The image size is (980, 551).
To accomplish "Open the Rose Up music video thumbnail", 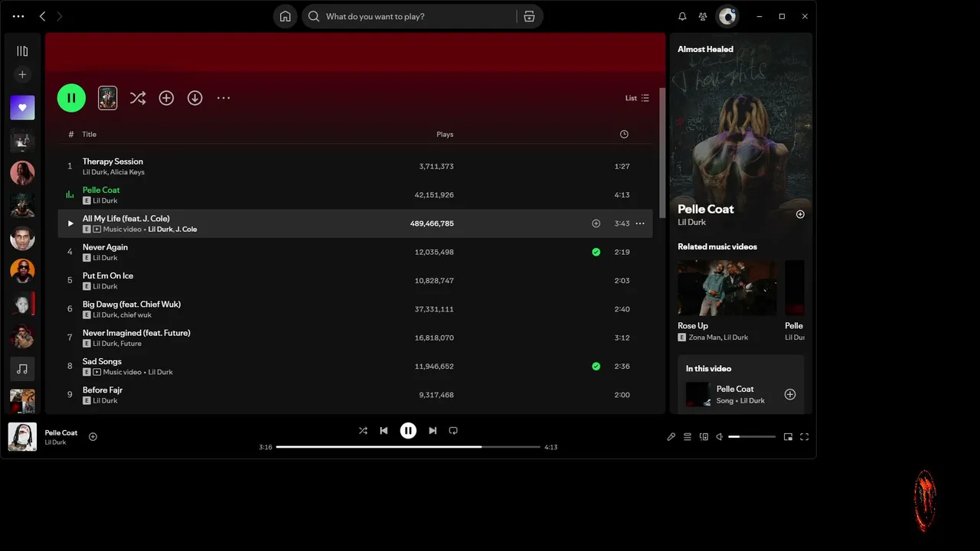I will 727,288.
